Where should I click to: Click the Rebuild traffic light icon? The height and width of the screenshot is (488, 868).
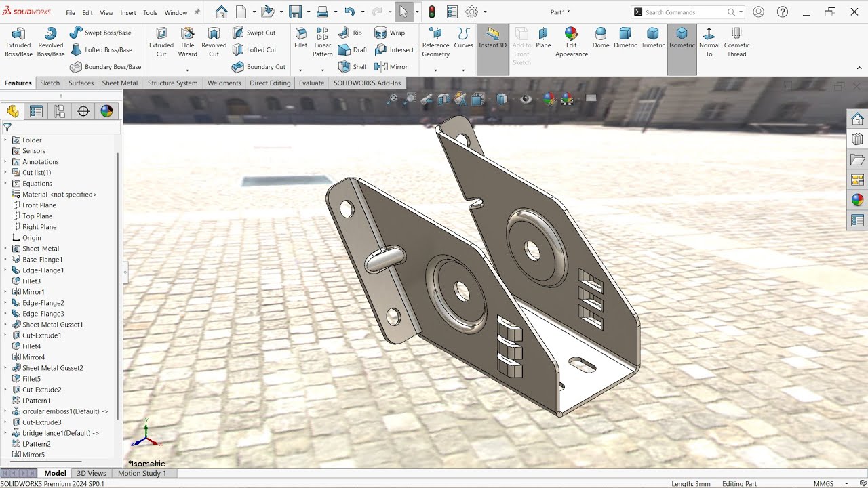pyautogui.click(x=431, y=12)
